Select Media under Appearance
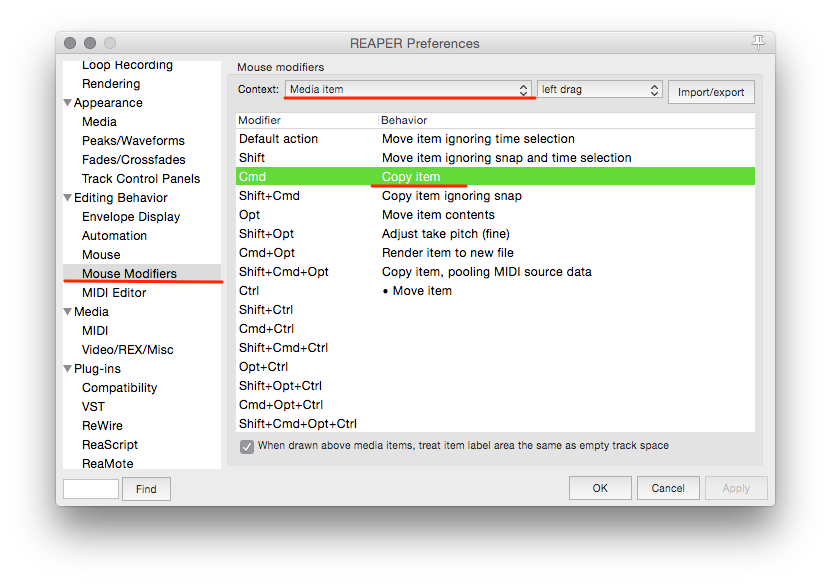 99,122
